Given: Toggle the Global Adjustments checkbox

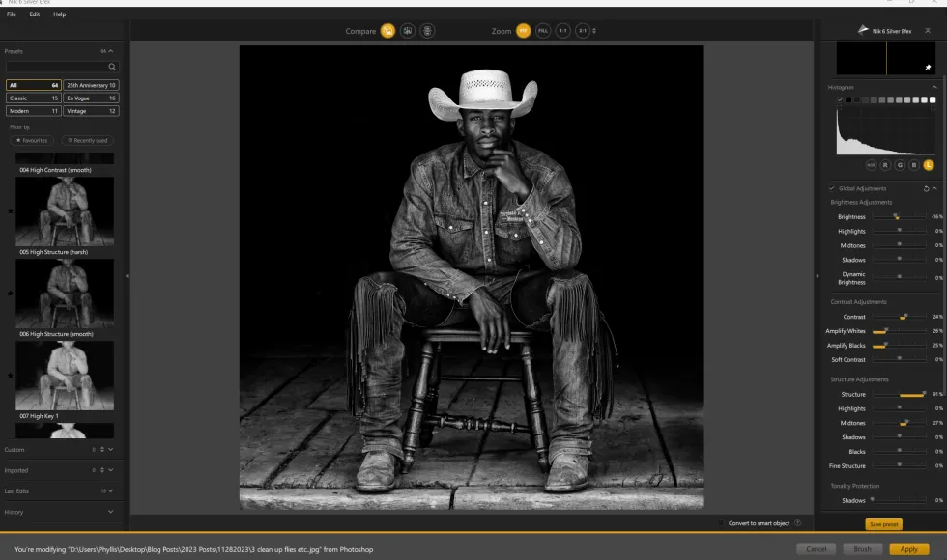Looking at the screenshot, I should [831, 188].
